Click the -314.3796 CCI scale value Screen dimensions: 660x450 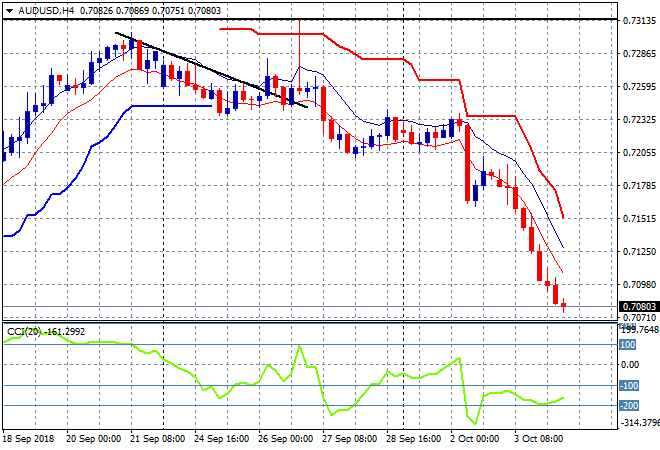[639, 422]
